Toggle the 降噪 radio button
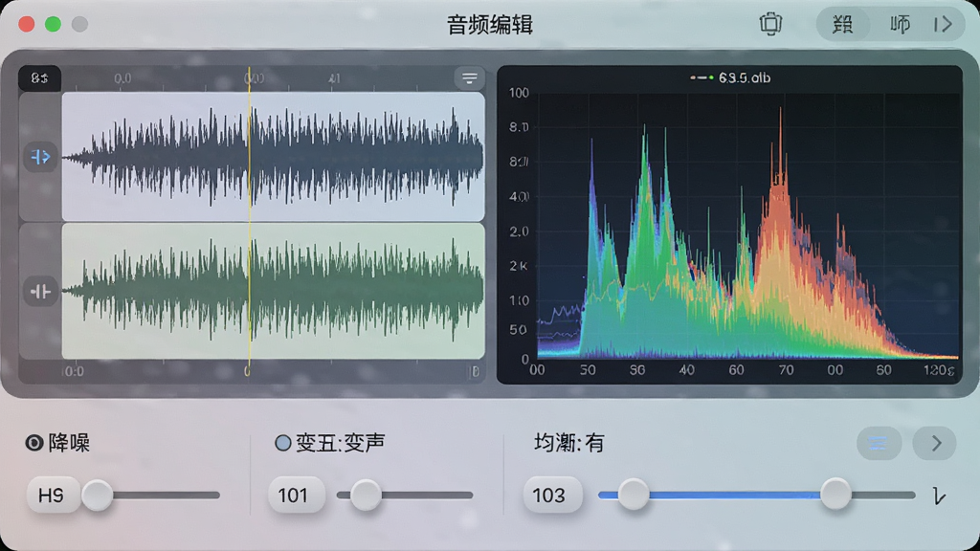The height and width of the screenshot is (551, 980). (x=33, y=443)
